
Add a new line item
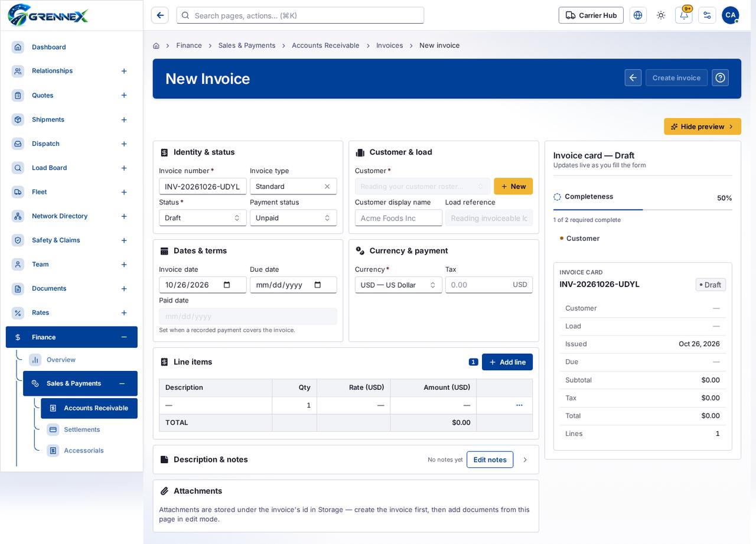pyautogui.click(x=507, y=362)
